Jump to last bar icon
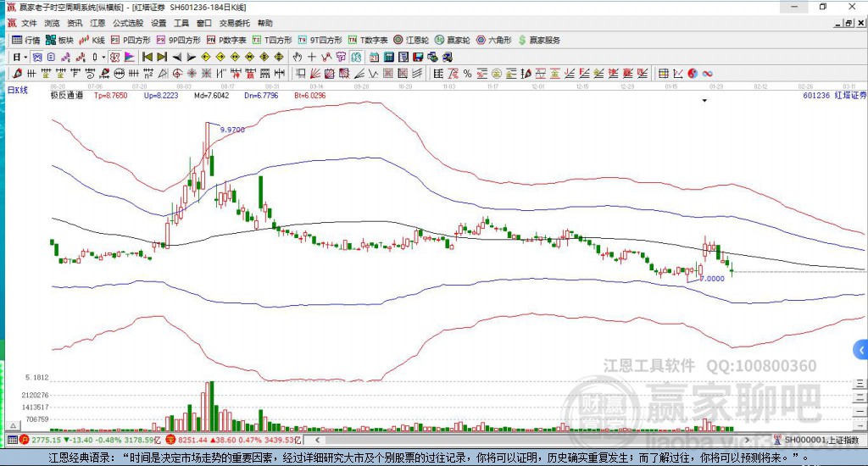868x466 pixels. (x=162, y=57)
